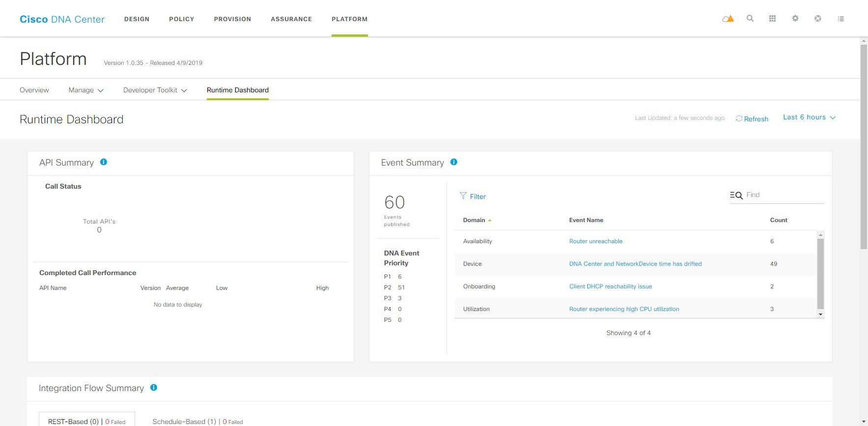
Task: Open the Provision menu
Action: tap(232, 19)
